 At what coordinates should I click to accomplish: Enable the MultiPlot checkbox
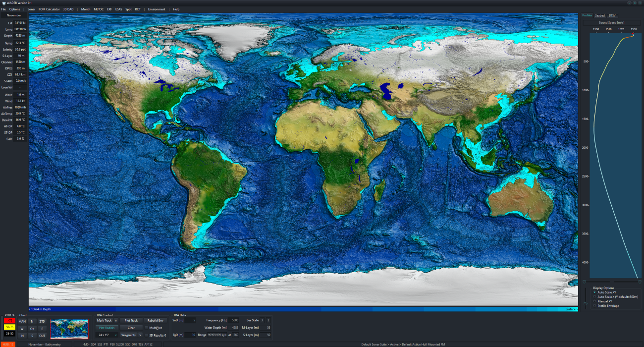pos(146,328)
